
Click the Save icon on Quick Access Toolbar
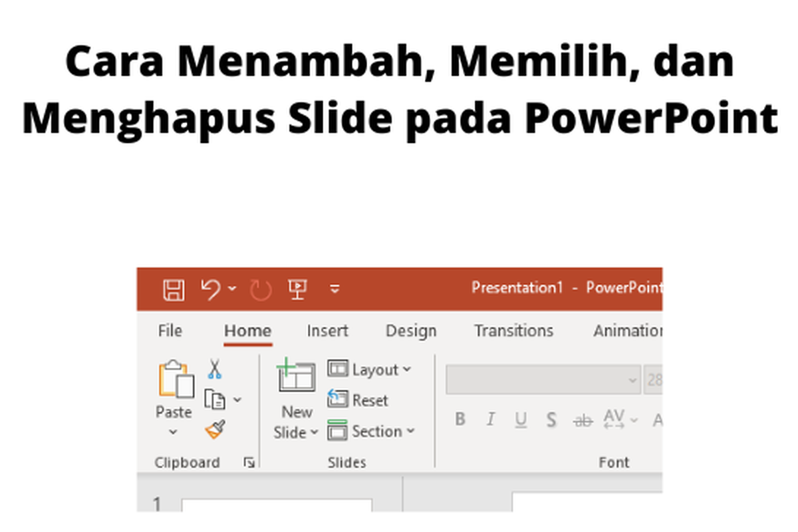[173, 289]
